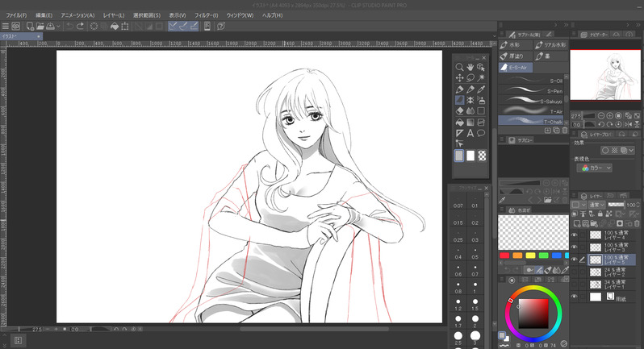Click the redo arrow in the toolbar
This screenshot has height=349, width=644.
[81, 26]
